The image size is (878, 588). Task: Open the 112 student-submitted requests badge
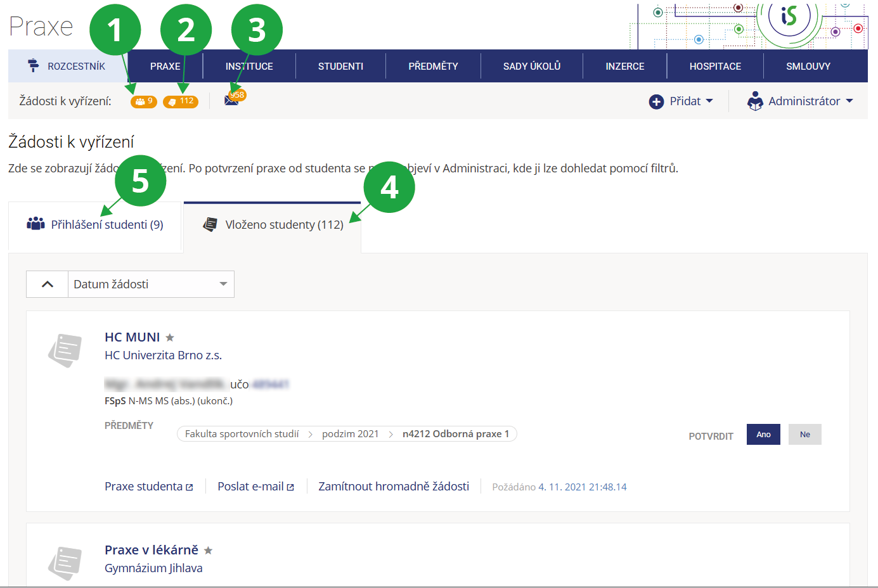click(181, 101)
